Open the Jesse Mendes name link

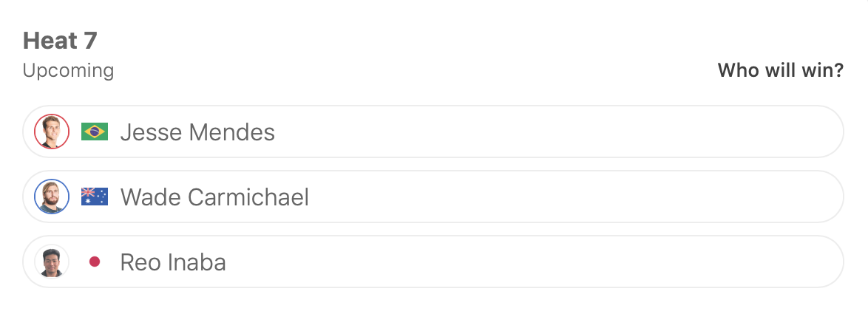click(x=197, y=132)
